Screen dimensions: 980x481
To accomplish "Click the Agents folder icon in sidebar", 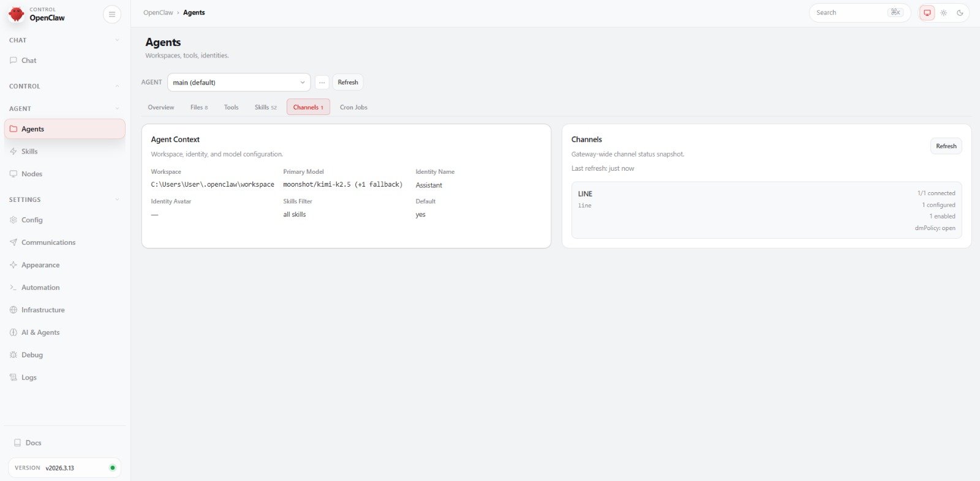I will 13,129.
